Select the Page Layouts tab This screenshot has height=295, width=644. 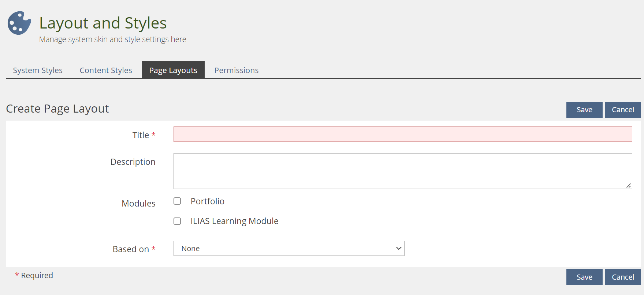pos(173,70)
